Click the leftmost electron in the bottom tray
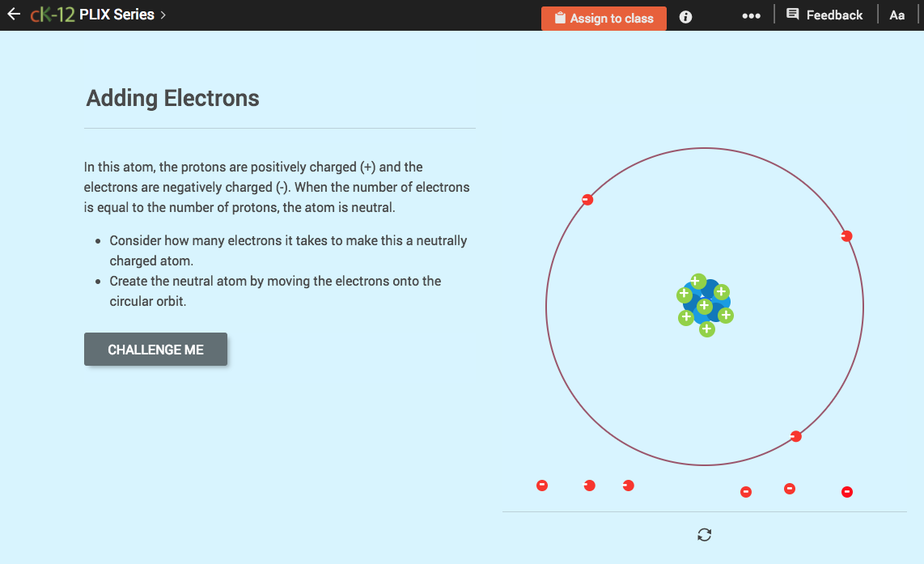Image resolution: width=924 pixels, height=564 pixels. pos(541,485)
